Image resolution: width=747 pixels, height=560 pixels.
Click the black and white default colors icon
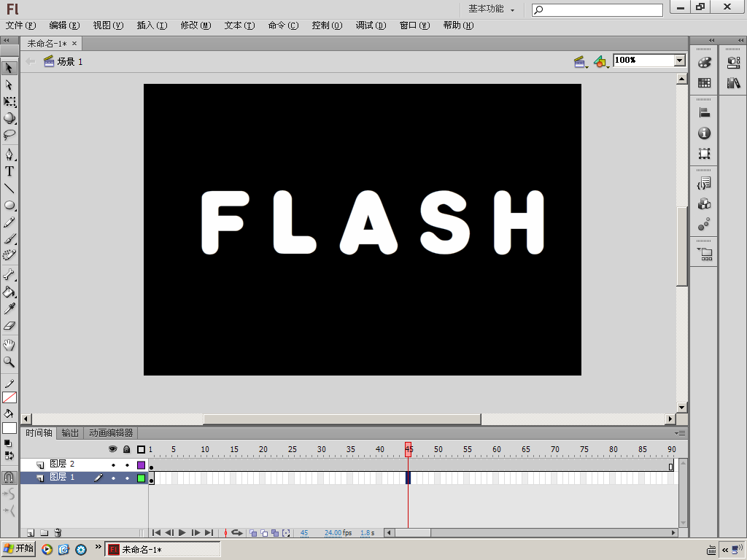(x=8, y=443)
